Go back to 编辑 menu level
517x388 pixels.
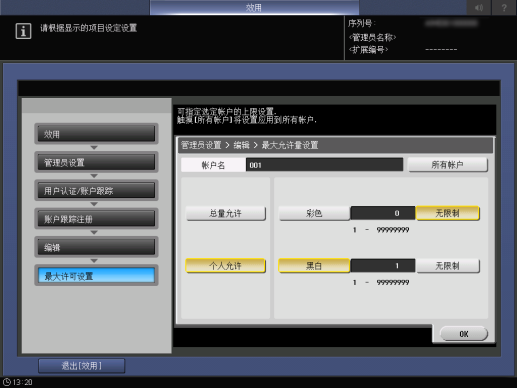click(x=96, y=247)
